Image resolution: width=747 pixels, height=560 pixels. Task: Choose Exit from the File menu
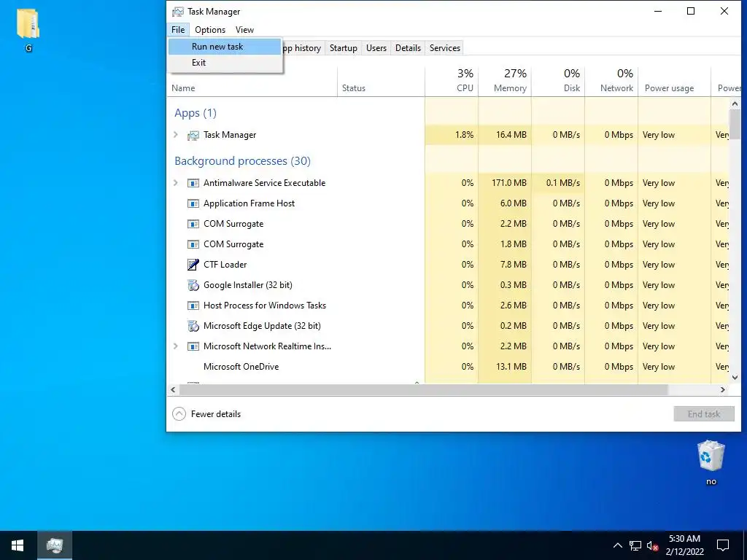[225, 63]
